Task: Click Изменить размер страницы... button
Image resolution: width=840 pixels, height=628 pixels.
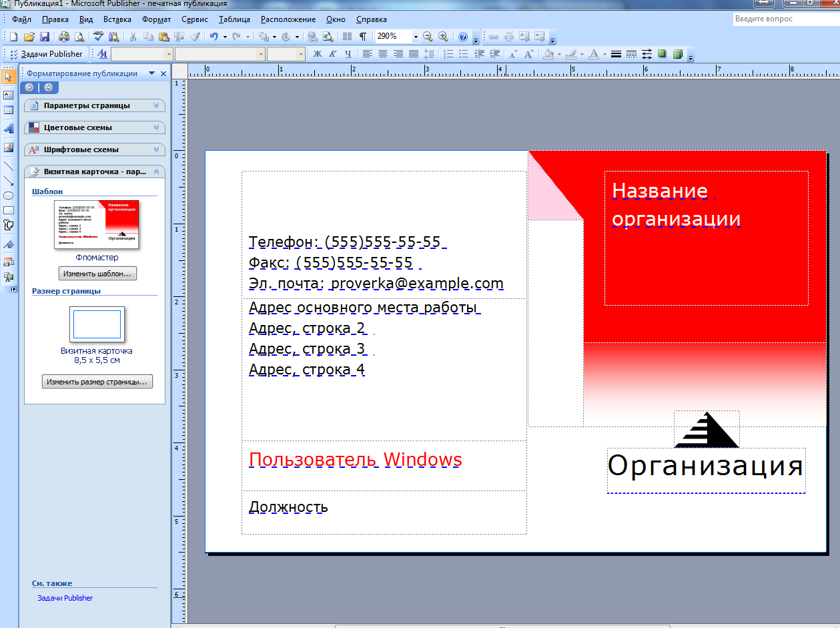Action: tap(97, 382)
